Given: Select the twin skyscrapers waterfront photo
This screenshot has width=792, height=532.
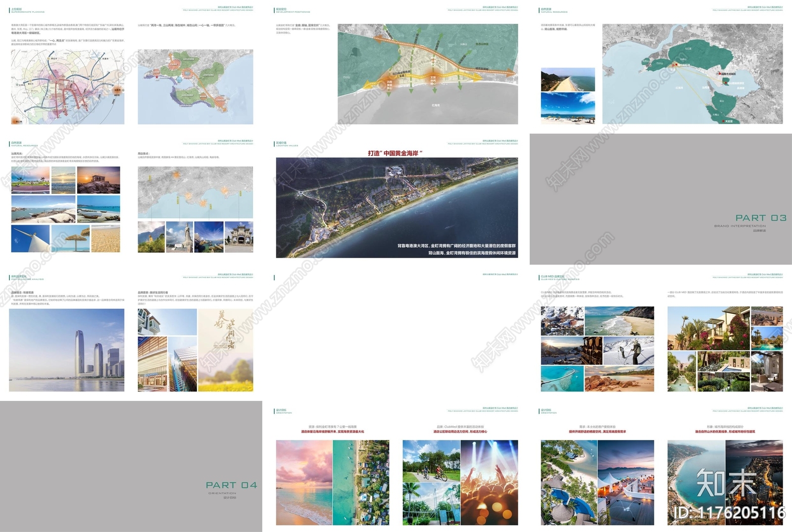Looking at the screenshot, I should (67, 350).
